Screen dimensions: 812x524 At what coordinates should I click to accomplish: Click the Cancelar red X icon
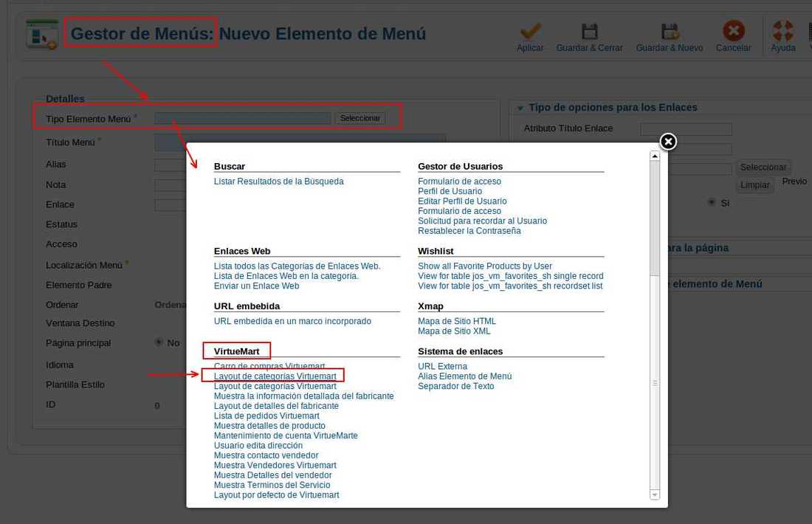pos(733,30)
